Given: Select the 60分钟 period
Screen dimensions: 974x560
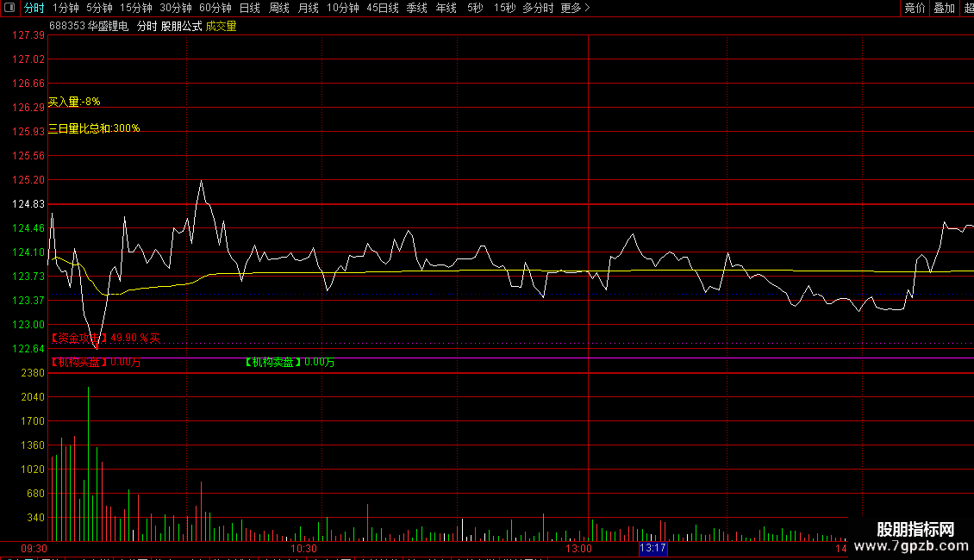Looking at the screenshot, I should tap(215, 8).
